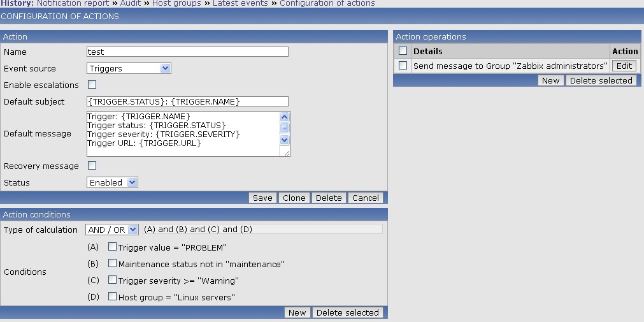Click inside the Default message textarea
Image resolution: width=644 pixels, height=322 pixels.
[183, 134]
